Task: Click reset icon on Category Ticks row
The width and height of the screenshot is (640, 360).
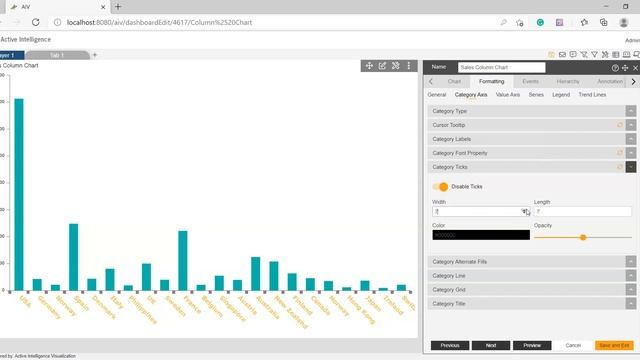Action: [620, 167]
